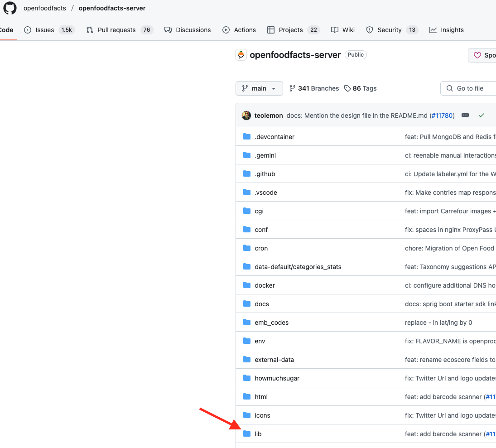Switch to the Security tab
This screenshot has height=448, width=496.
[392, 30]
